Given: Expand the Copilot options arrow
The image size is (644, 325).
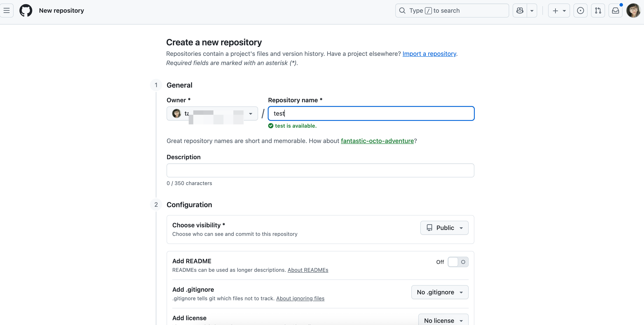Looking at the screenshot, I should pos(532,11).
